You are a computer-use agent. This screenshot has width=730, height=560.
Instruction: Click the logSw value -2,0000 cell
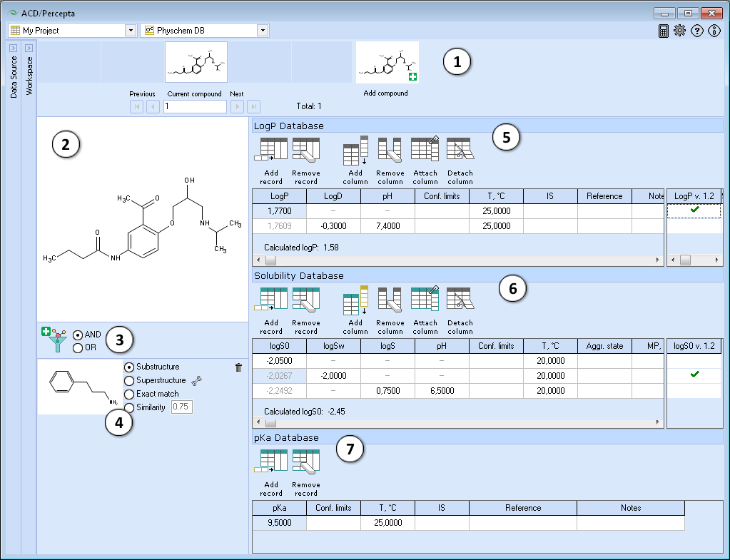coord(333,376)
